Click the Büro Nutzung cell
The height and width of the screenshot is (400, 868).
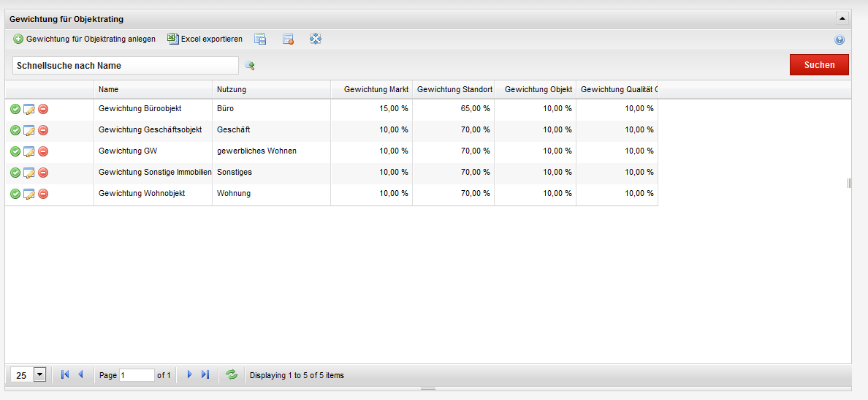[x=271, y=109]
